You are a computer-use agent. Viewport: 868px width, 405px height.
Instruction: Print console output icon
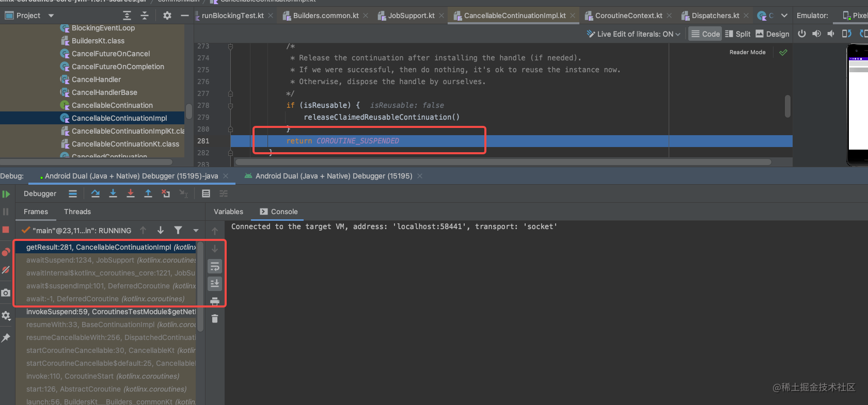(x=215, y=301)
